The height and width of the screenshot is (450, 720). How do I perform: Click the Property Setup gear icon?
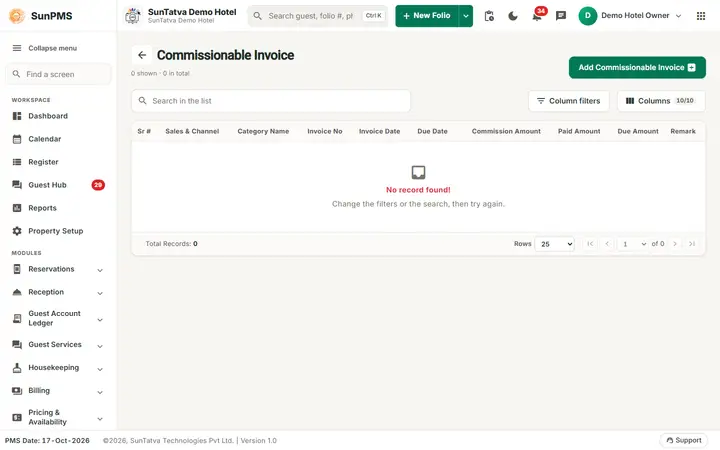[17, 231]
